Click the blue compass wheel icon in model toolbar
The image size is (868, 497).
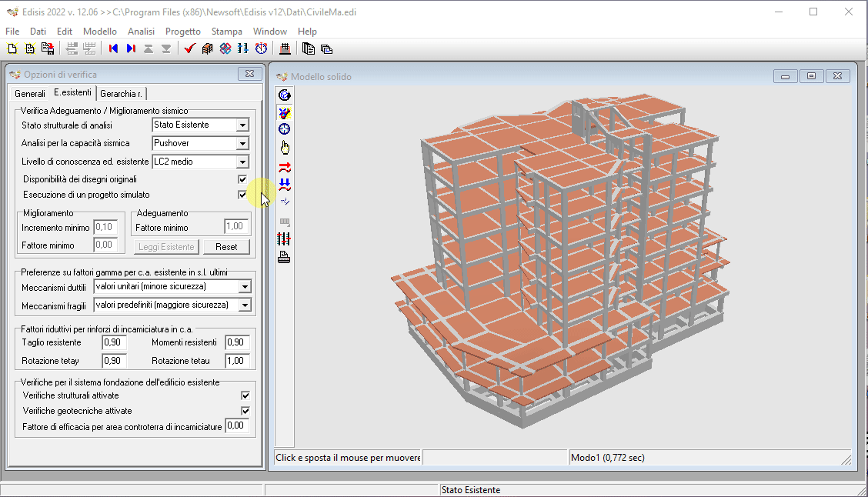click(285, 129)
